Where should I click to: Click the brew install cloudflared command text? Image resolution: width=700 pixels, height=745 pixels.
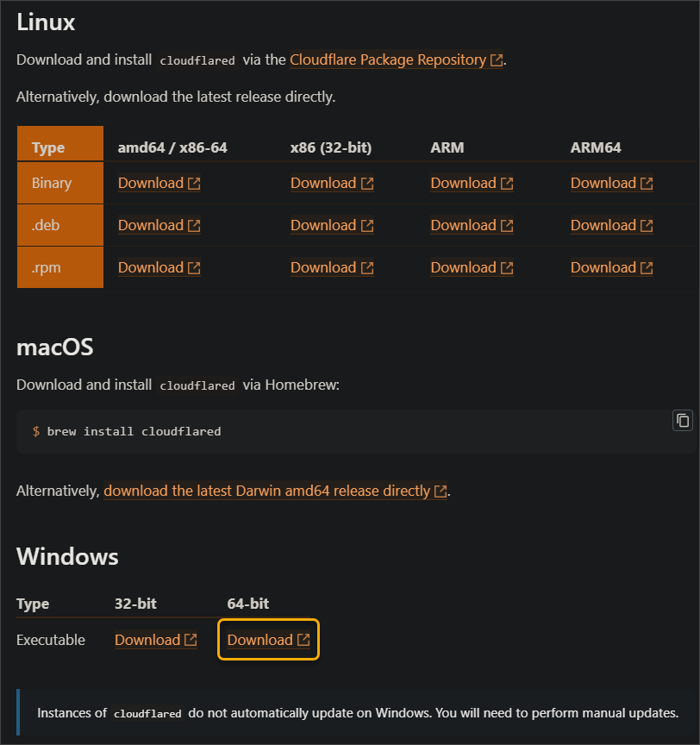click(134, 431)
